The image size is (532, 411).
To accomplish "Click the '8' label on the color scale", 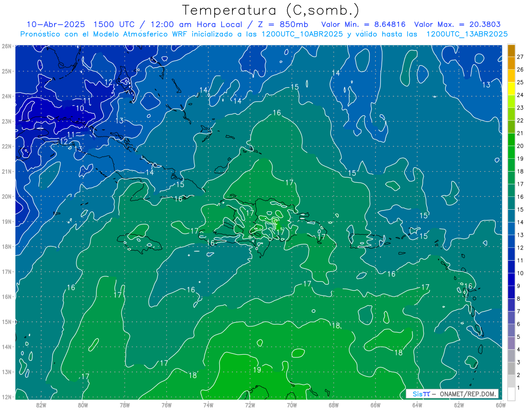I will coord(519,299).
